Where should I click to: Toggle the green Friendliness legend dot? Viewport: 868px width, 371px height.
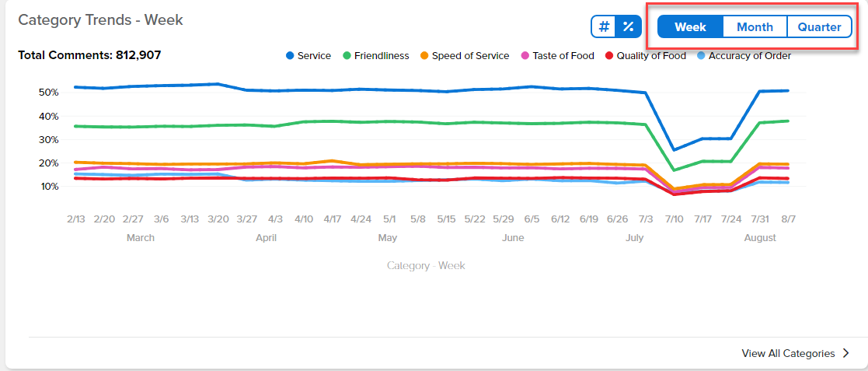[x=347, y=56]
